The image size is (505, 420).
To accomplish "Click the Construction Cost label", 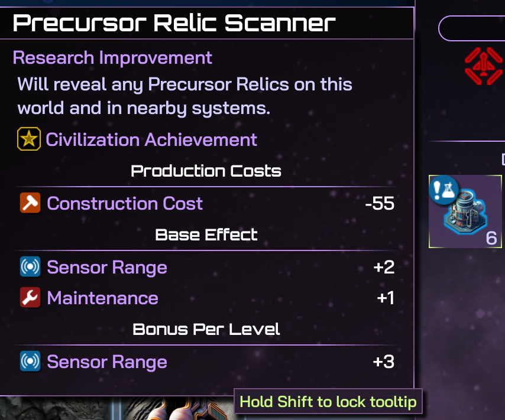I will 125,204.
